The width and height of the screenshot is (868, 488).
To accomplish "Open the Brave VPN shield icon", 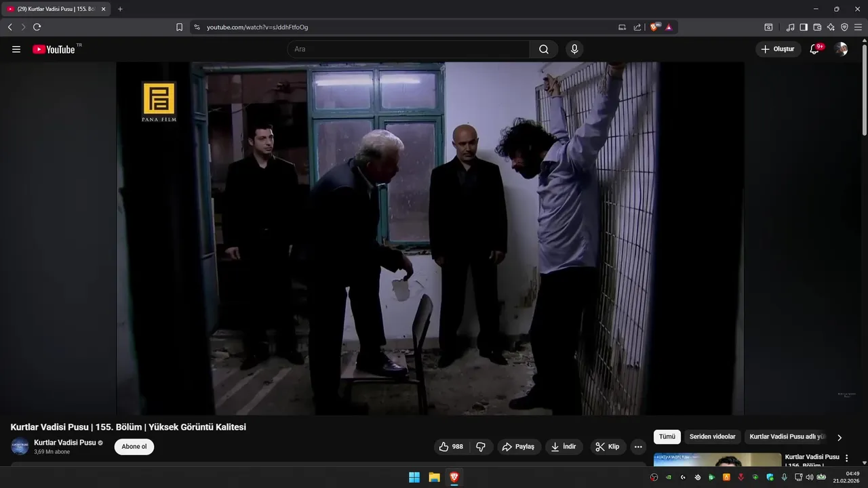I will [x=844, y=27].
